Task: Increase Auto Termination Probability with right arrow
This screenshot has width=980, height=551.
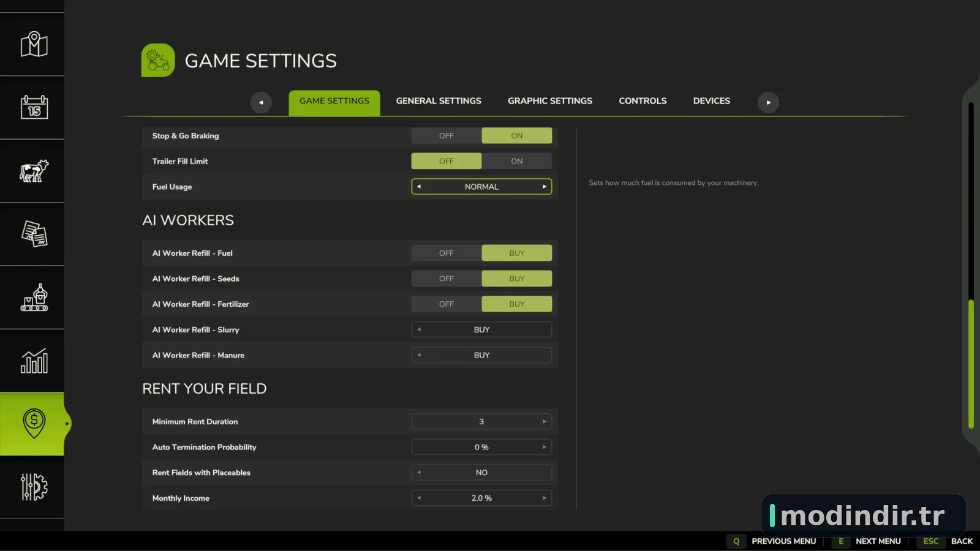Action: (x=544, y=447)
